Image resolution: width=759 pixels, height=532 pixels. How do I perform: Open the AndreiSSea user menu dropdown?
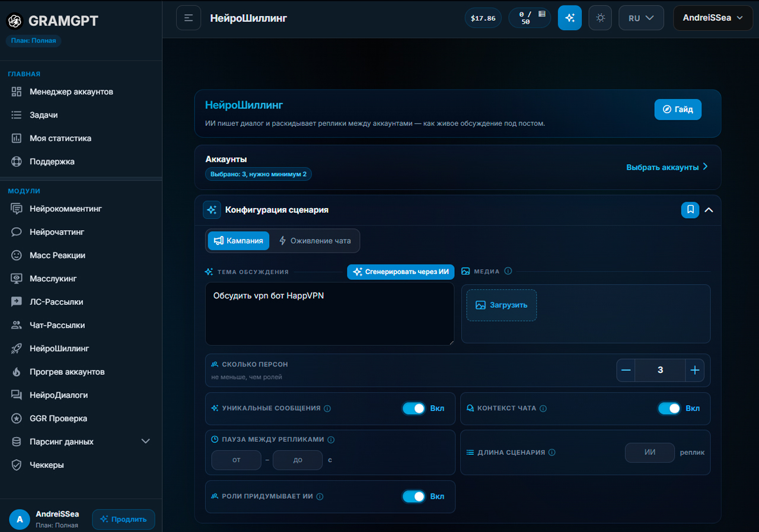point(713,18)
